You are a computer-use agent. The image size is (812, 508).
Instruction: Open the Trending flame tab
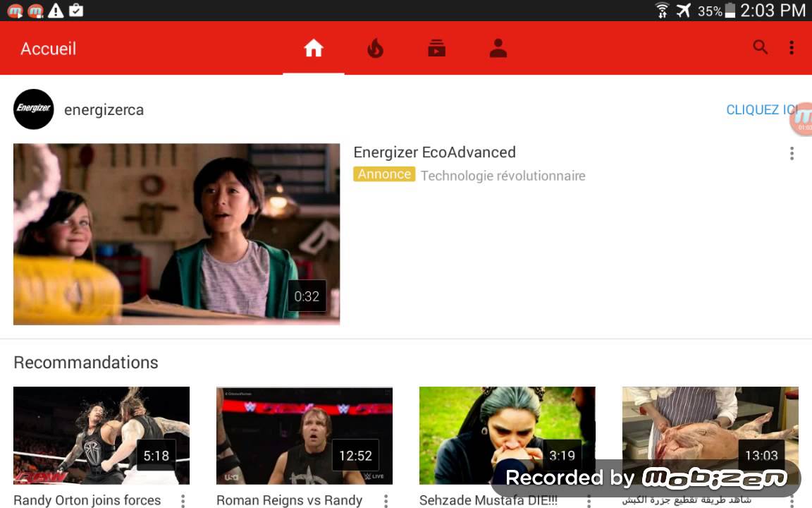pos(375,48)
